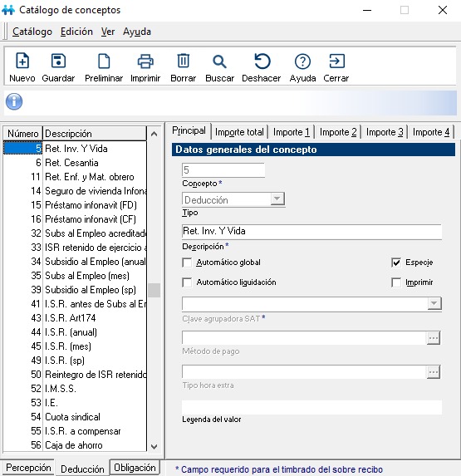Viewport: 461px width, 476px height.
Task: Open the Catálogo menu
Action: (32, 32)
